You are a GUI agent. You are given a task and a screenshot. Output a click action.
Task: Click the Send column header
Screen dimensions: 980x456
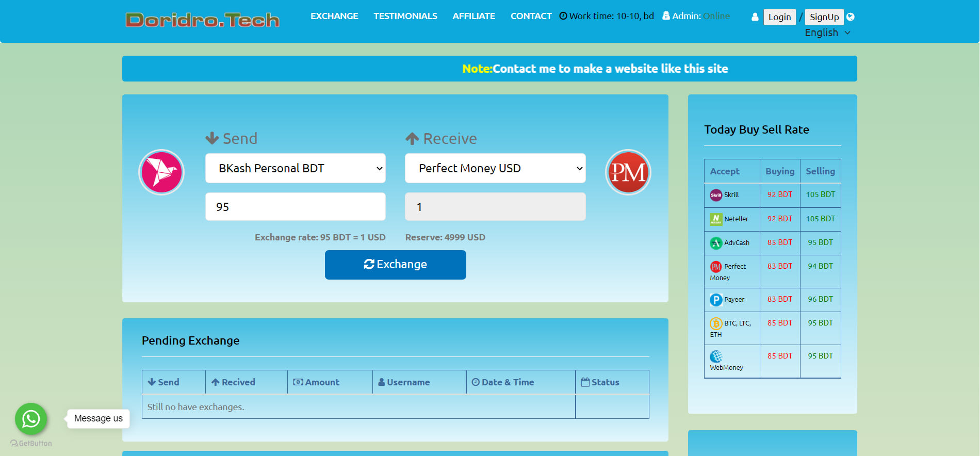click(174, 382)
